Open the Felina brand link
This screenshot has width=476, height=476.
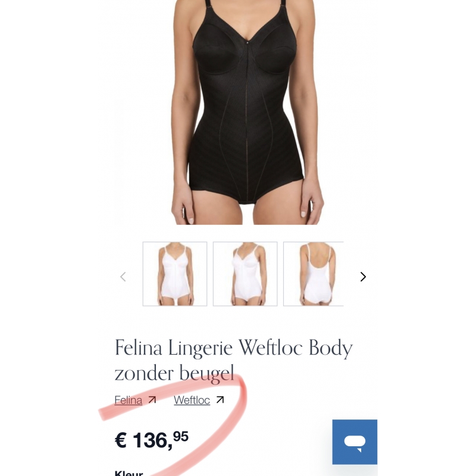pyautogui.click(x=136, y=400)
